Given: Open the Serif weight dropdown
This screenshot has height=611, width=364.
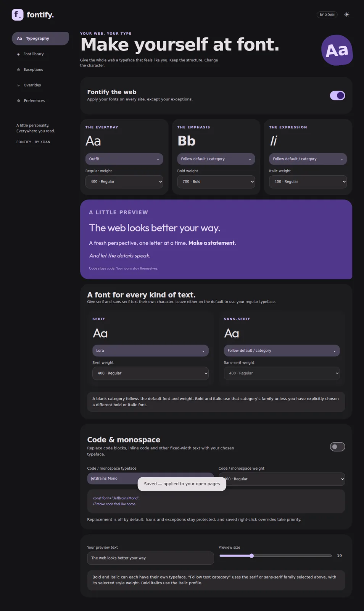Looking at the screenshot, I should pyautogui.click(x=150, y=373).
